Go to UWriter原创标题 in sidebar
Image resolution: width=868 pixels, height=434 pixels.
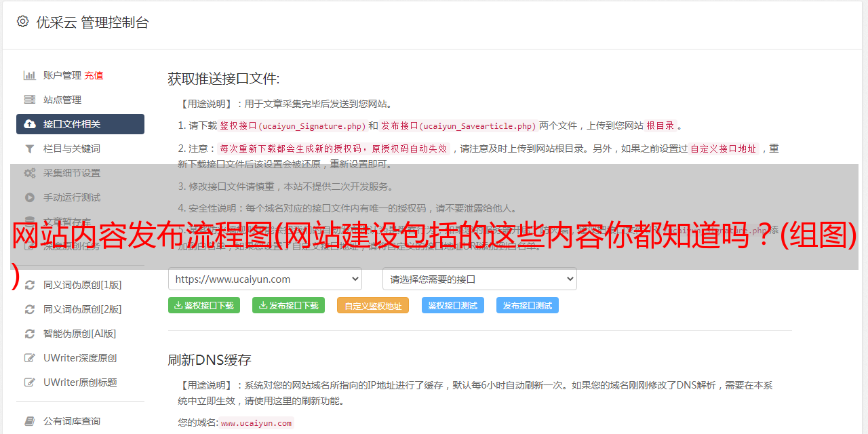click(80, 382)
